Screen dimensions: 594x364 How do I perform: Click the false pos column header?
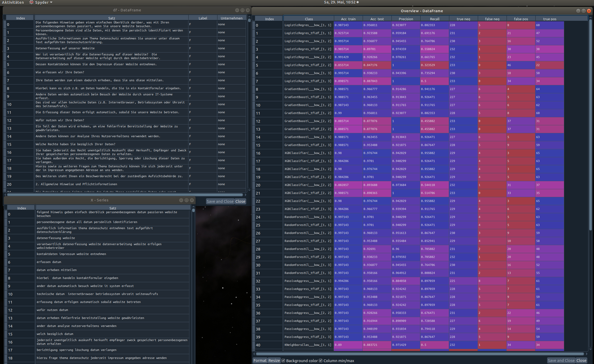(x=521, y=19)
